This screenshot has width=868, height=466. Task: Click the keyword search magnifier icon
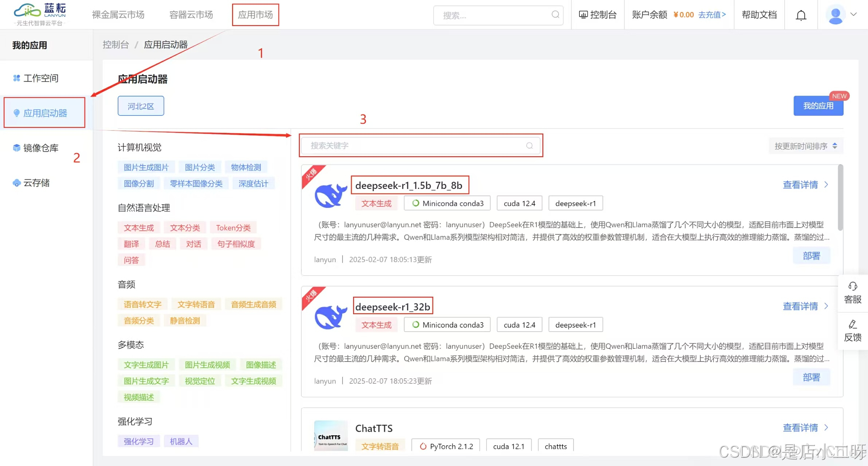click(529, 146)
